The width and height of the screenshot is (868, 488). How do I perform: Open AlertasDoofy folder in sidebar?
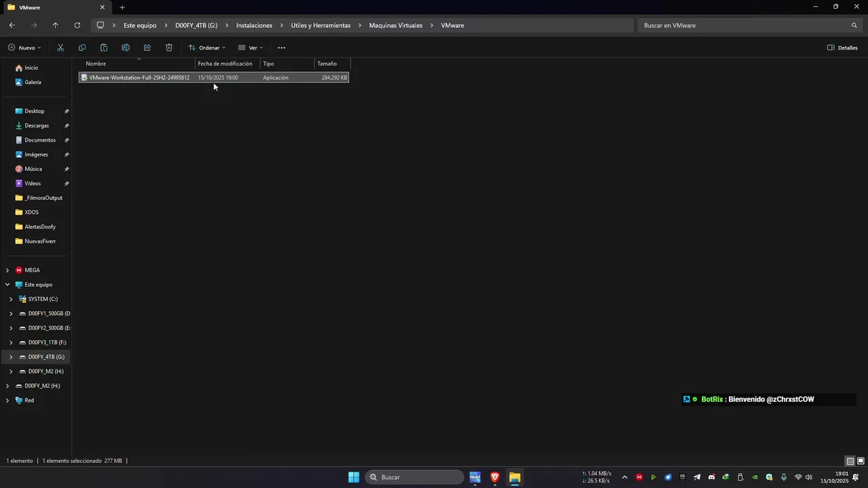pos(40,226)
